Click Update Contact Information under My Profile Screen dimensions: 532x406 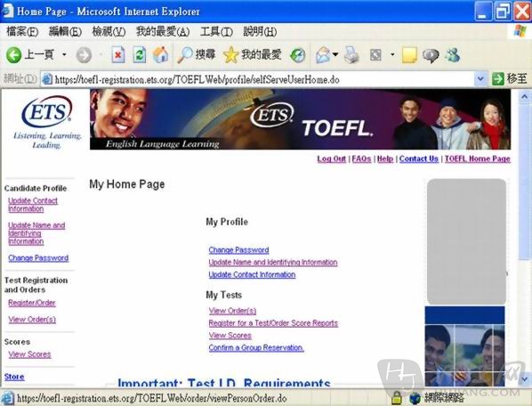(252, 274)
